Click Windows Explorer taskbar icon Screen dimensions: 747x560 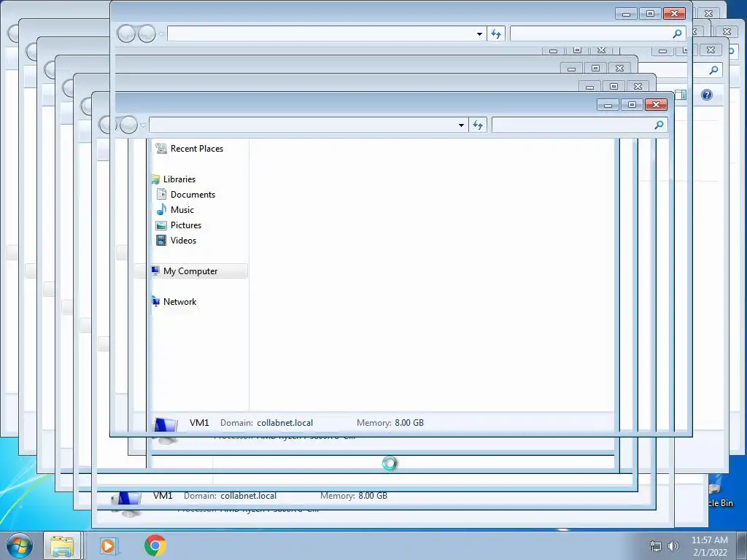pyautogui.click(x=63, y=545)
